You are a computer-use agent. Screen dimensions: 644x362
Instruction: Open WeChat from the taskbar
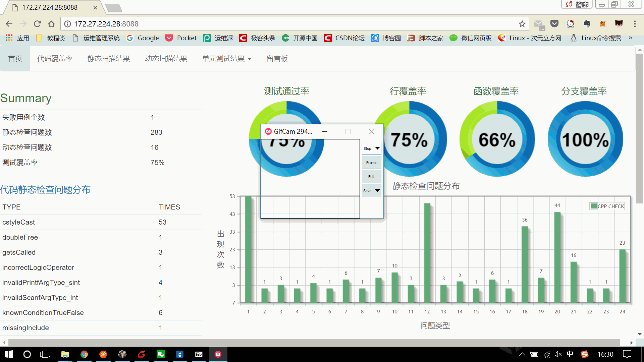[161, 354]
